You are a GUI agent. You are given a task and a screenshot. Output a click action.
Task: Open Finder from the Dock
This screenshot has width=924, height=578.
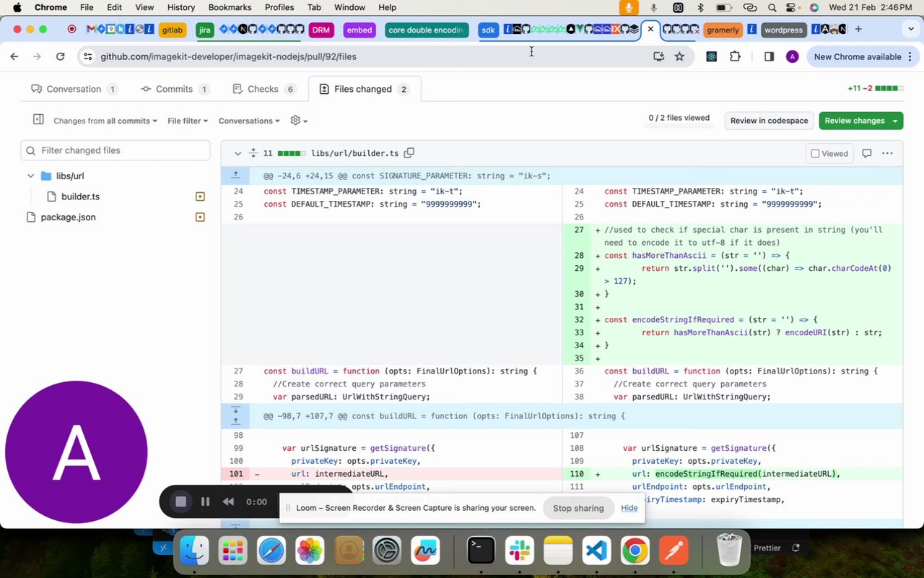[x=194, y=551]
